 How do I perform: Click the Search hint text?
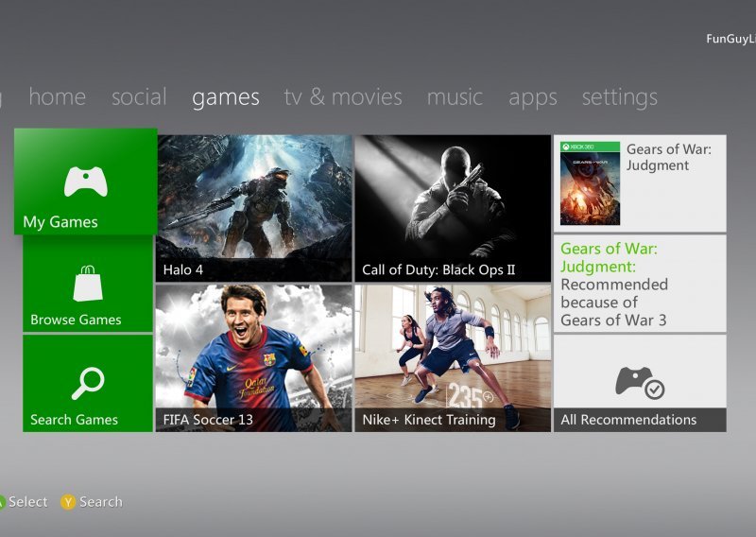pyautogui.click(x=101, y=502)
